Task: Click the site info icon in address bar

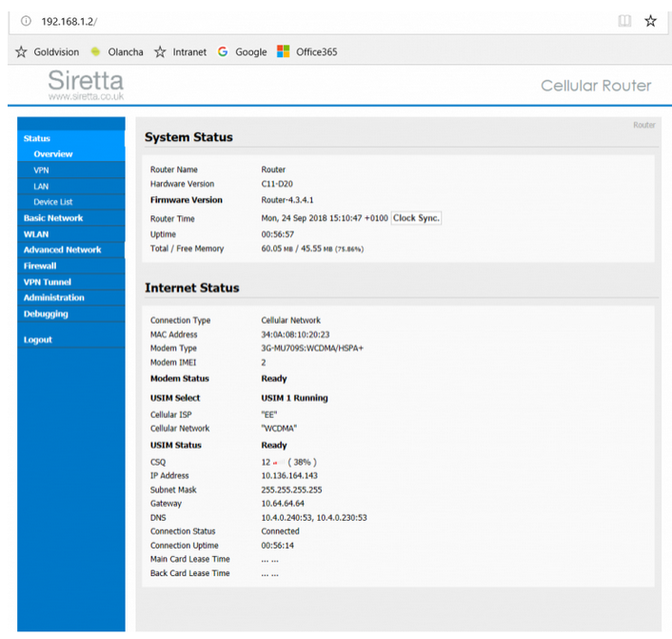Action: point(26,21)
